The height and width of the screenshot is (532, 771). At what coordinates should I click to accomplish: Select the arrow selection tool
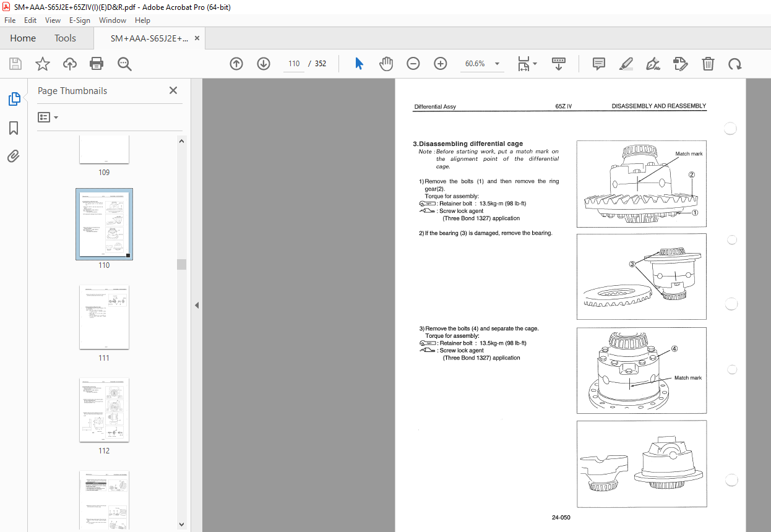click(x=359, y=64)
